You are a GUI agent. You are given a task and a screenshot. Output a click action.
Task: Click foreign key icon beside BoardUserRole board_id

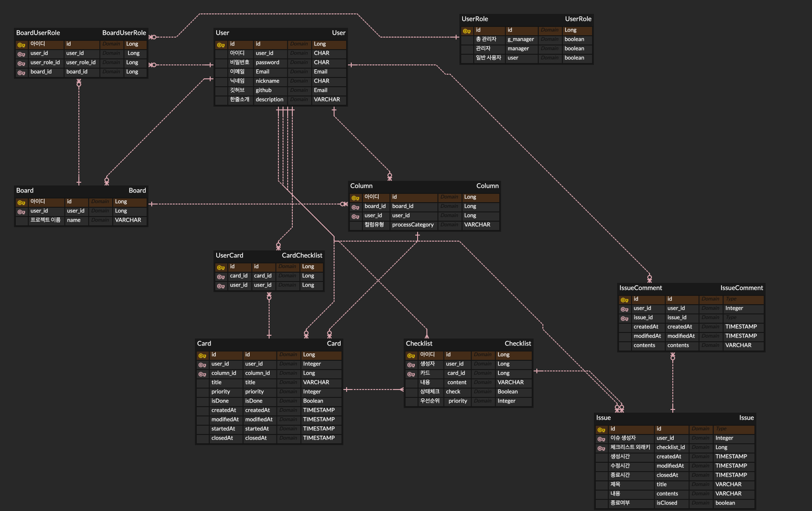pyautogui.click(x=21, y=73)
